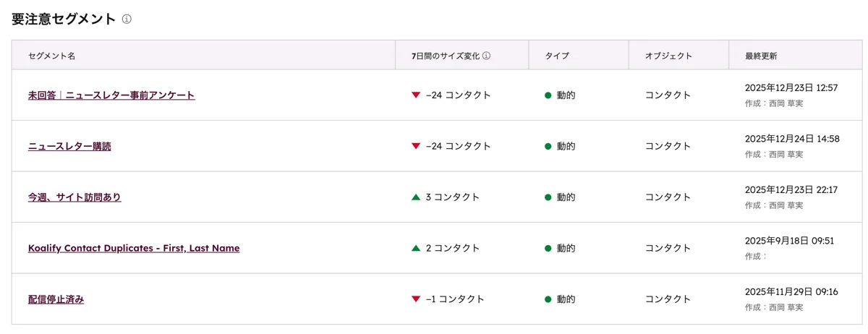Open the ニュースレター購読 segment link
Screen dimensions: 868x334
pos(69,146)
